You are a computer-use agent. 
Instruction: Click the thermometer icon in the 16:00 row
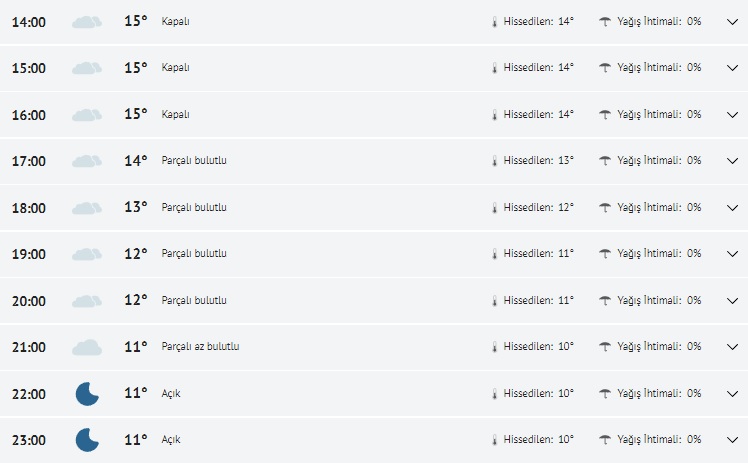[494, 114]
